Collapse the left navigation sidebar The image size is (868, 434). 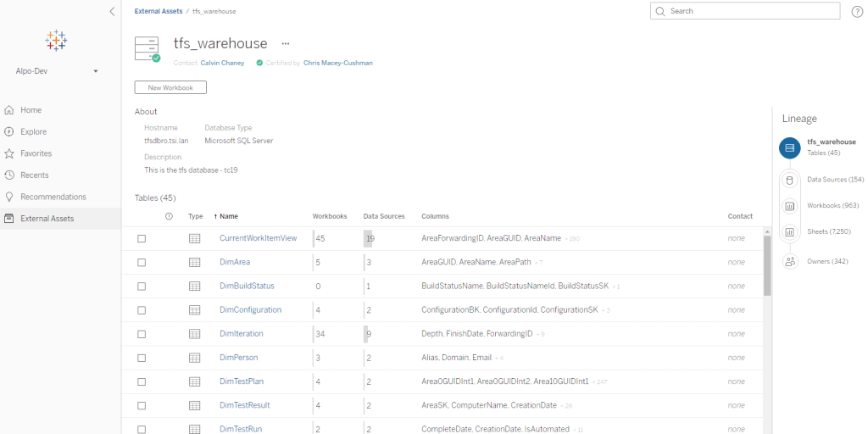[112, 11]
